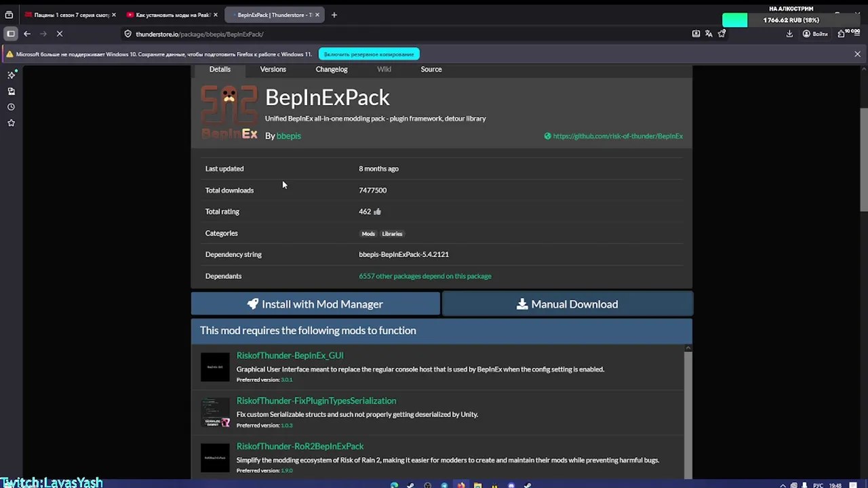Go back with the browser back arrow
Viewport: 868px width, 488px height.
point(27,34)
